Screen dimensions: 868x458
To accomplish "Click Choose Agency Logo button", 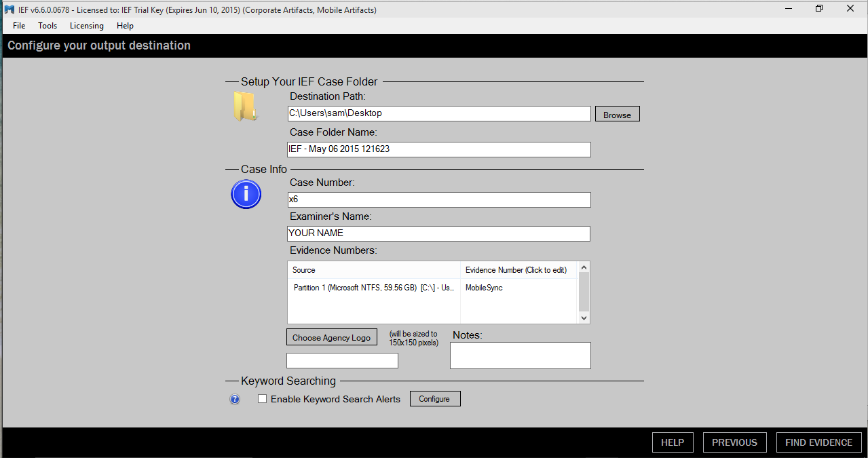I will click(331, 337).
